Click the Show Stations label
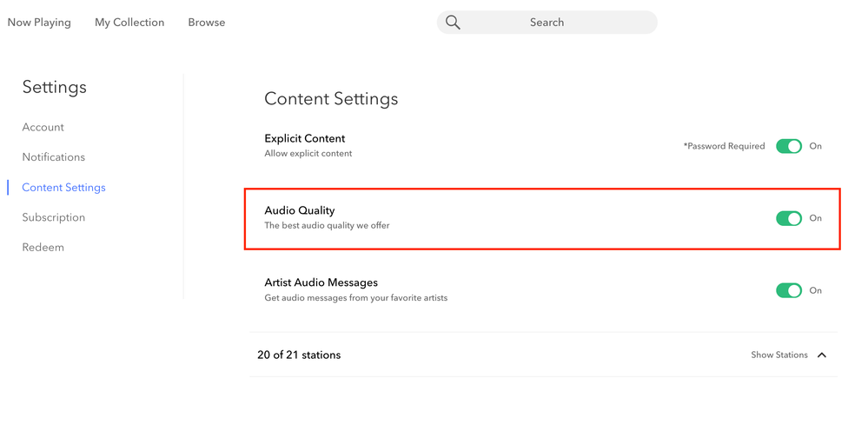Screen dimensions: 868x425 (x=779, y=355)
